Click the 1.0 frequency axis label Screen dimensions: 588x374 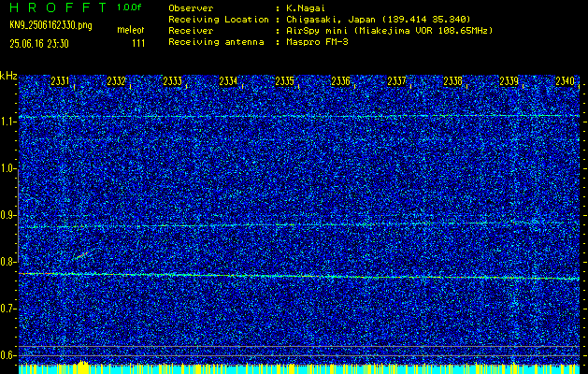pos(8,168)
